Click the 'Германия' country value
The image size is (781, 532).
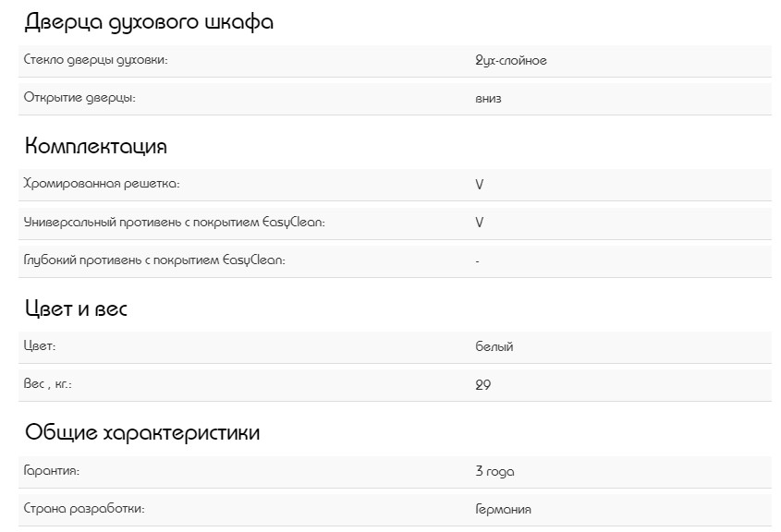click(503, 509)
